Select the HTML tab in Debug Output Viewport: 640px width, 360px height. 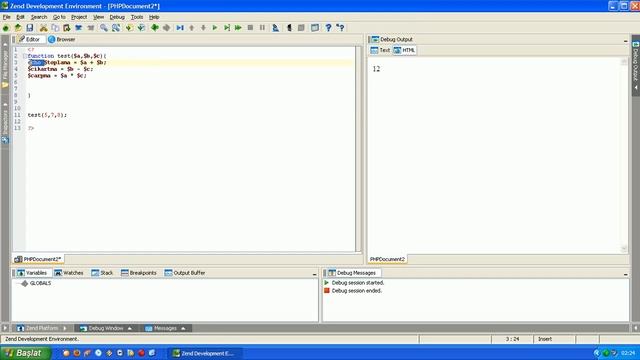pos(404,50)
